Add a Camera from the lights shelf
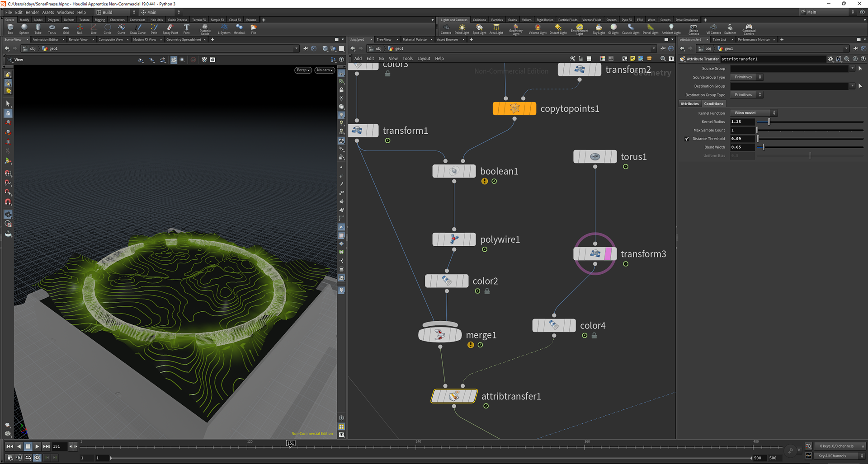Image resolution: width=868 pixels, height=464 pixels. pos(446,29)
